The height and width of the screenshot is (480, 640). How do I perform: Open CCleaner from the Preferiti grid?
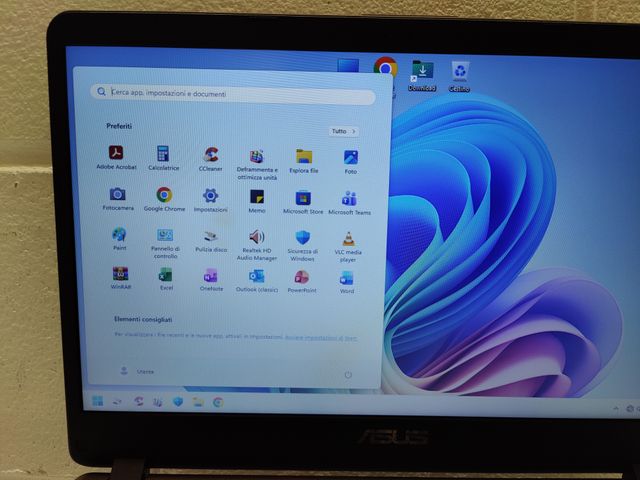point(211,159)
